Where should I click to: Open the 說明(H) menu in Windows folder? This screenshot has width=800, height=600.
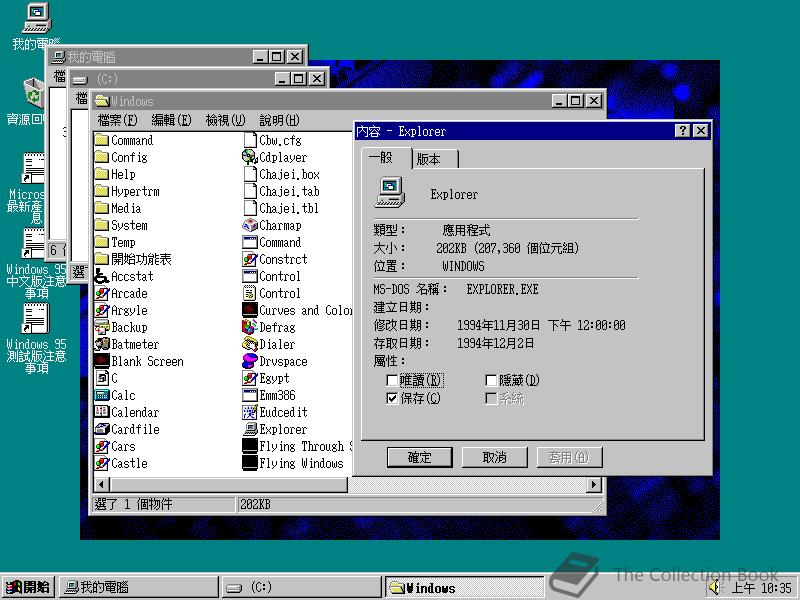280,120
